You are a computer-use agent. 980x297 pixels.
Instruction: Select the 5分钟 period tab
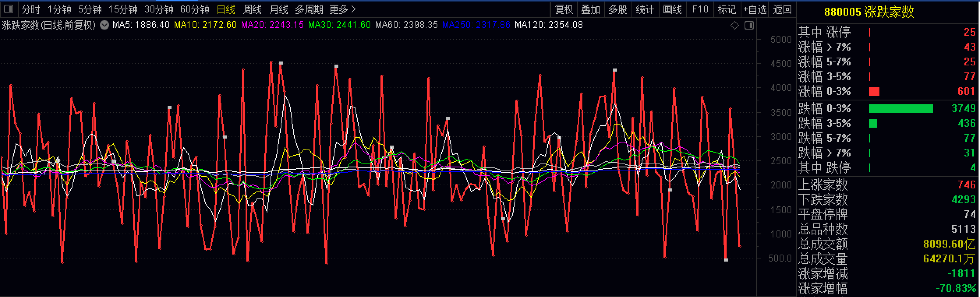click(x=90, y=9)
